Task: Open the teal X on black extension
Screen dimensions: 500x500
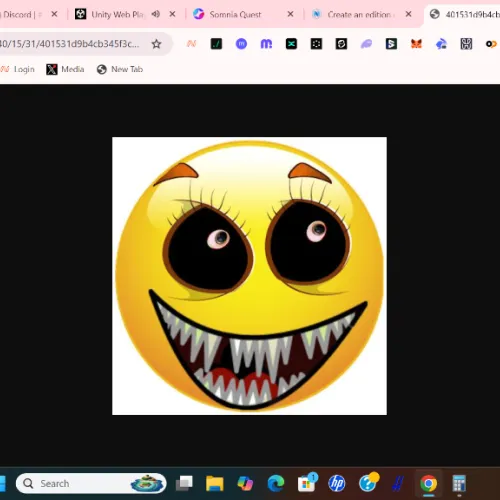Action: 291,44
